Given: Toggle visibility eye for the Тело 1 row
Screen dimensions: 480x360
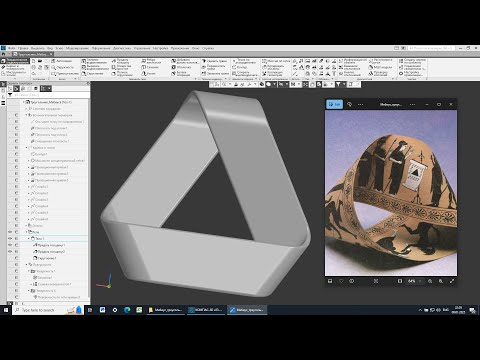Looking at the screenshot, I should tap(10, 238).
